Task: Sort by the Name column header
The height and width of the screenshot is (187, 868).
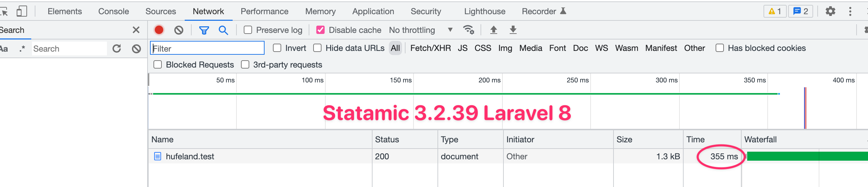Action: pos(260,140)
